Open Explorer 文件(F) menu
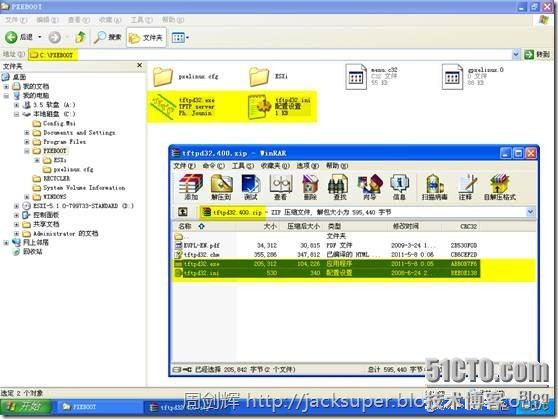 16,20
